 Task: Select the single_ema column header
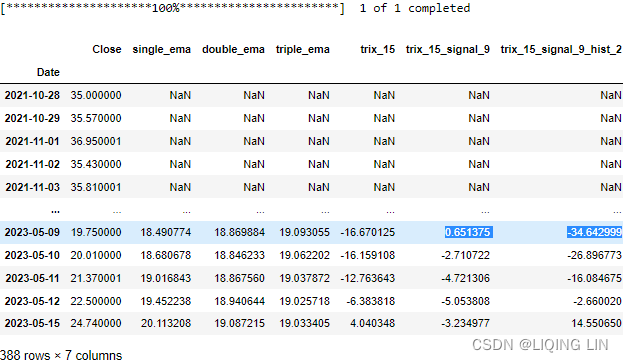coord(161,50)
